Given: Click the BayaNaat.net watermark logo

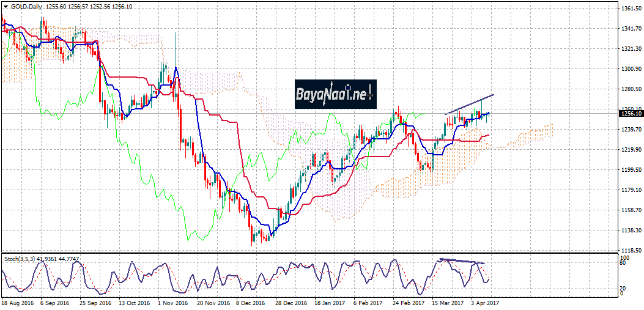Looking at the screenshot, I should [x=335, y=94].
